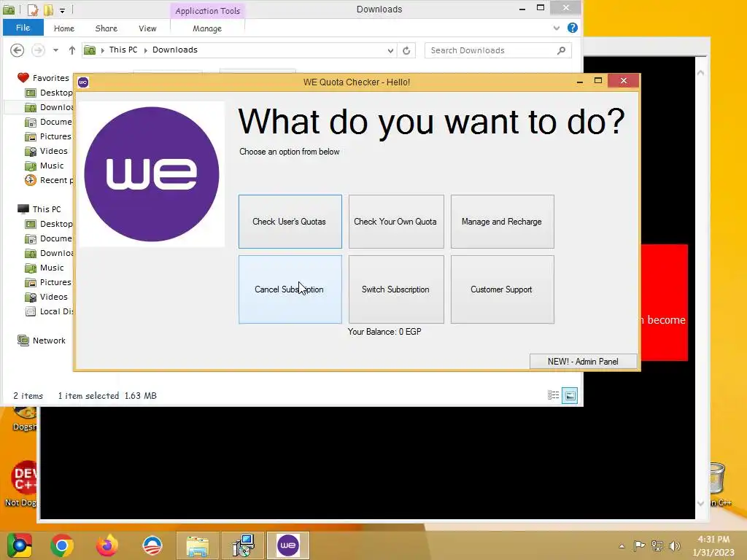Click WE Quota Checker taskbar icon
This screenshot has height=560, width=747.
pyautogui.click(x=287, y=545)
